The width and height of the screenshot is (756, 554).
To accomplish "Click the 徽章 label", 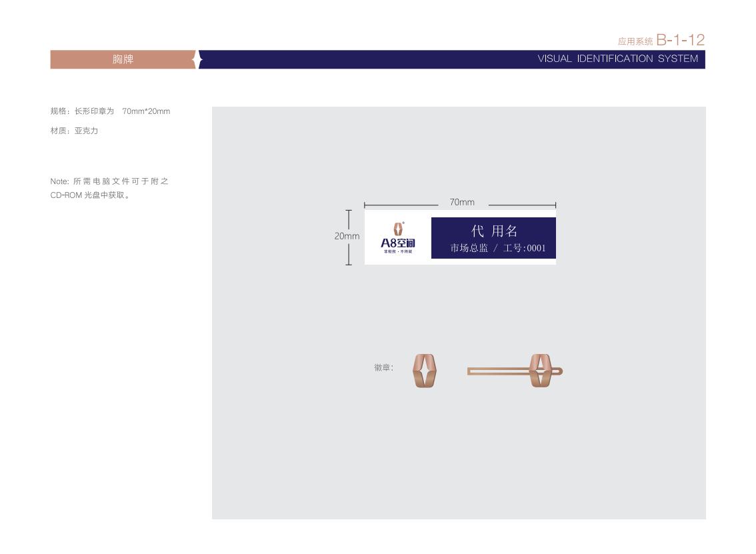I will pyautogui.click(x=384, y=368).
